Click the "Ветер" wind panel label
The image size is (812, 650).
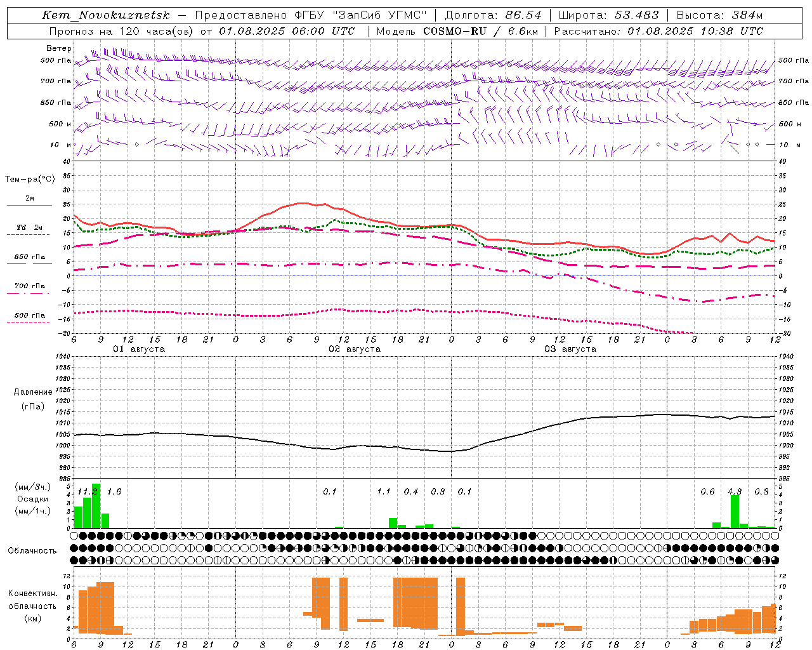pos(59,48)
